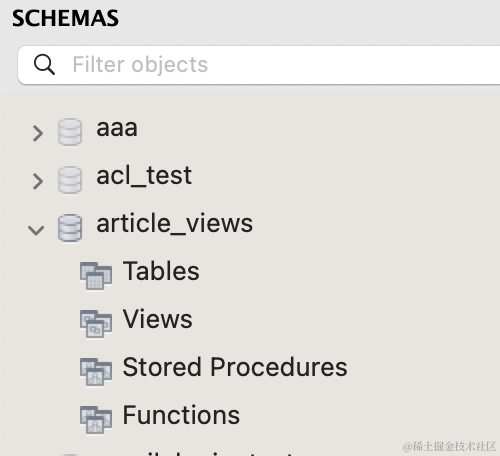Select the Functions node label
The width and height of the screenshot is (500, 456).
click(x=181, y=415)
